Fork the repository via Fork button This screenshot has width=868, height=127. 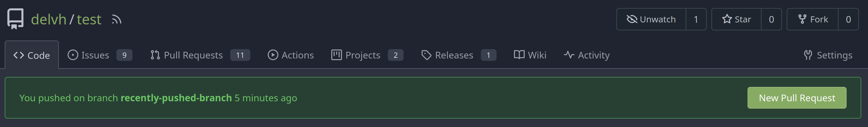point(812,19)
